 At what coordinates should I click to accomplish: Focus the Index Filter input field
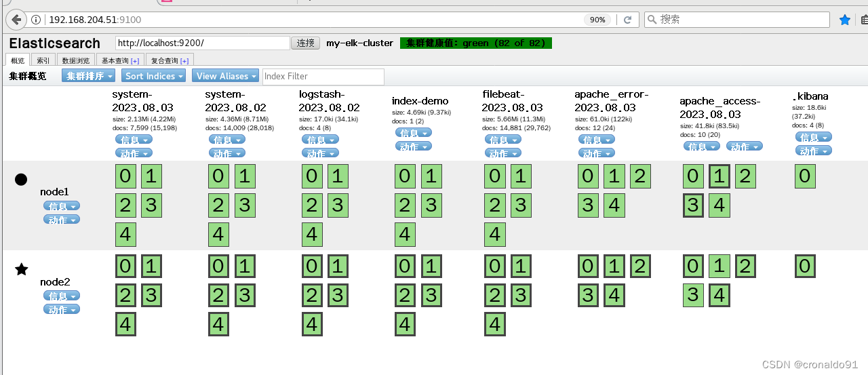point(323,76)
